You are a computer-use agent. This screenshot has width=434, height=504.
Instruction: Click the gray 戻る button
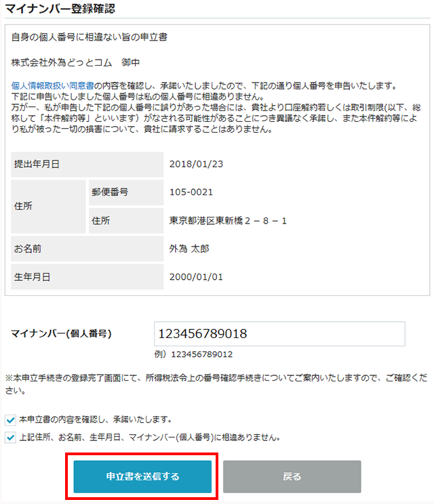click(292, 476)
